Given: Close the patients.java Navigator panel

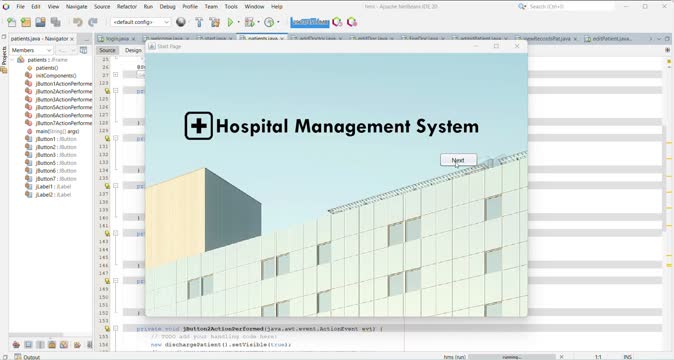Looking at the screenshot, I should [x=72, y=39].
